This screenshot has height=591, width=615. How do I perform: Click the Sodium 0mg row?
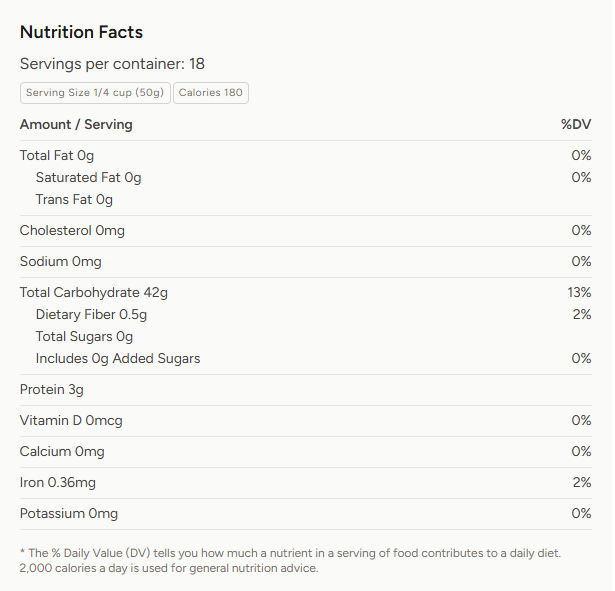pyautogui.click(x=306, y=262)
